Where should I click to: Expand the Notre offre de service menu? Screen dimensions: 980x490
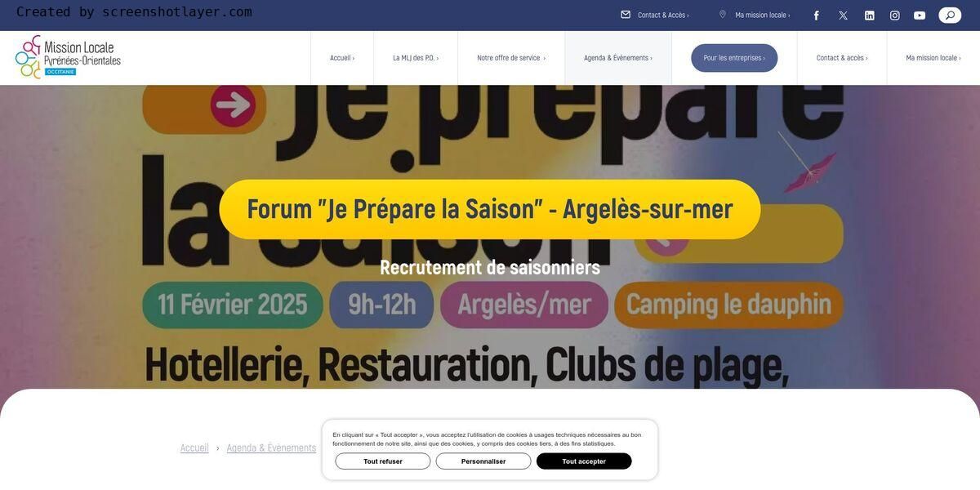coord(511,58)
